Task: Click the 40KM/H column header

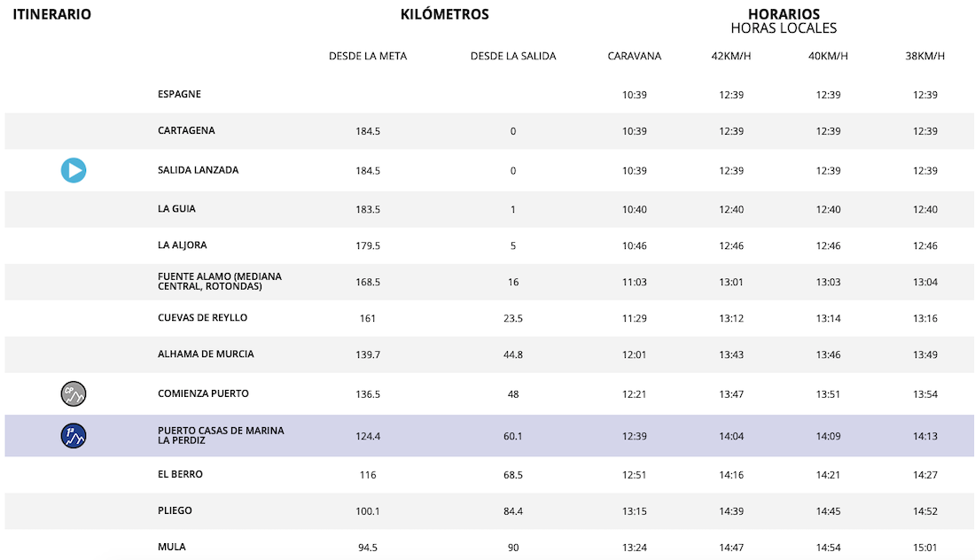Action: click(x=828, y=56)
